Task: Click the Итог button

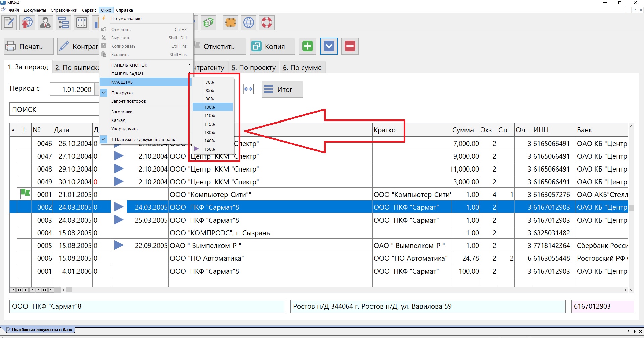Action: click(x=282, y=90)
